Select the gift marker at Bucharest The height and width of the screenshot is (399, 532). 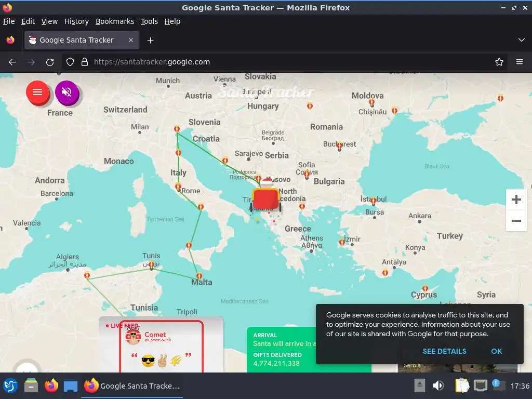(339, 146)
